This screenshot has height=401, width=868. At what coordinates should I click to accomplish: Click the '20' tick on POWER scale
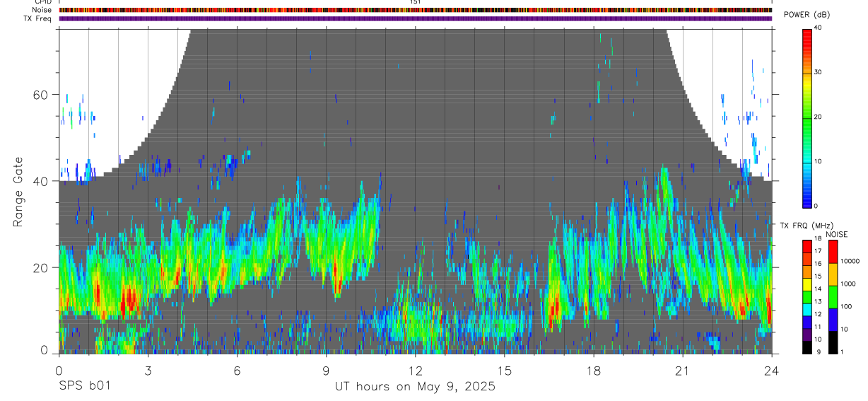point(817,117)
